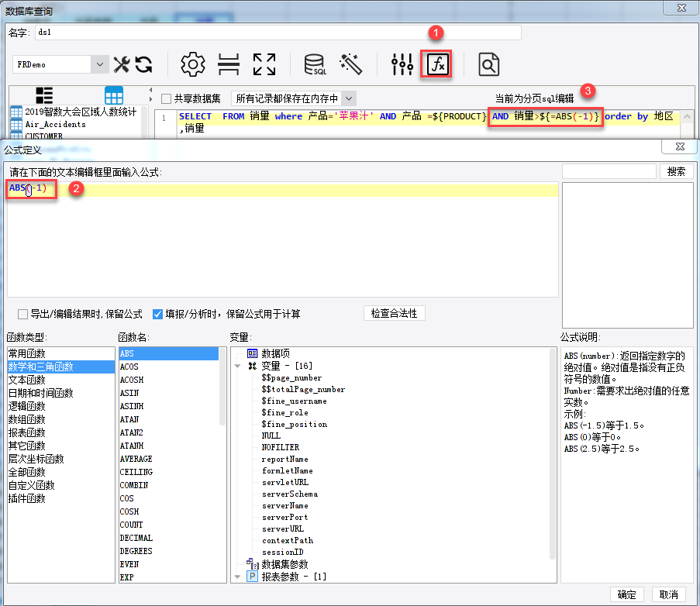Select CEILING in function name list
Viewport: 700px width, 606px height.
pos(169,472)
